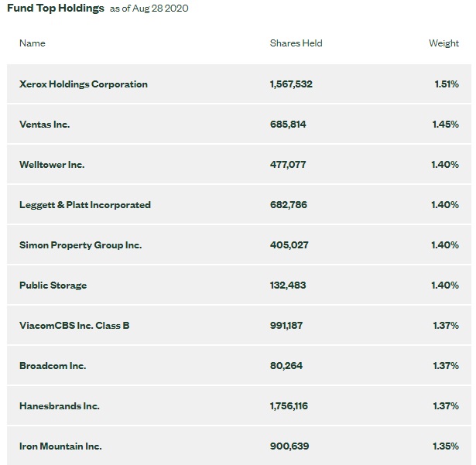Click the 1.51% weight value
Image resolution: width=476 pixels, height=465 pixels.
tap(447, 84)
